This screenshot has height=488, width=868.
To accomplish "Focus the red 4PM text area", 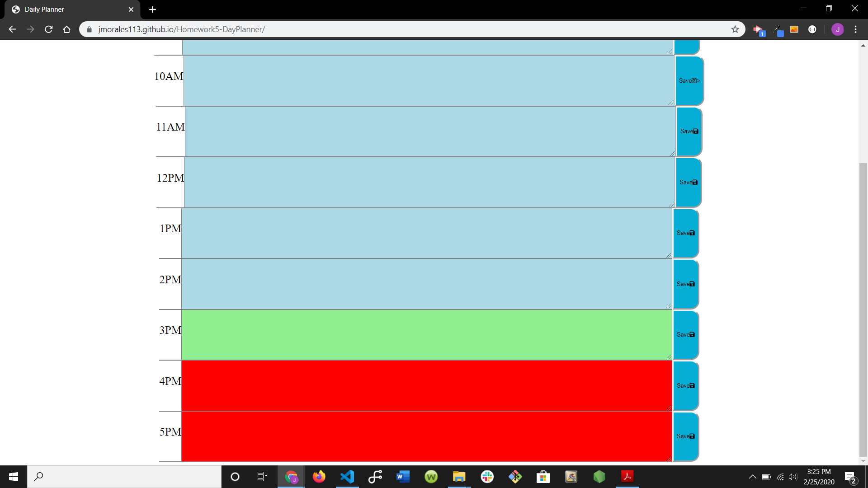I will click(426, 385).
